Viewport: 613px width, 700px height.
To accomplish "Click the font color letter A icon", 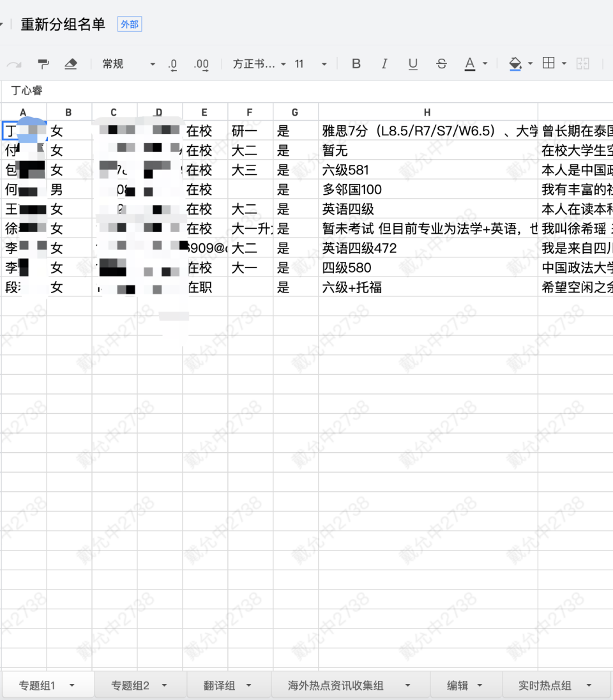I will coord(470,64).
